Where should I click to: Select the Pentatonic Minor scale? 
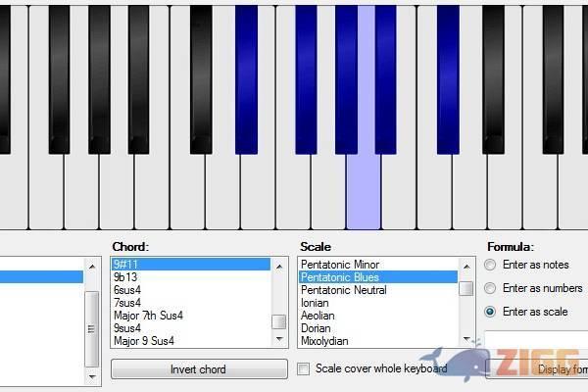coord(378,264)
